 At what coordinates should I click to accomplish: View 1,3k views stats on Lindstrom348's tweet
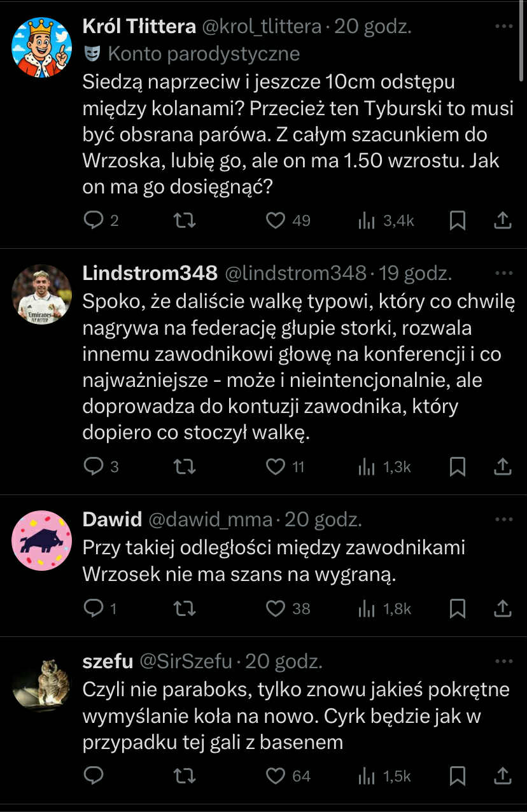pos(385,467)
